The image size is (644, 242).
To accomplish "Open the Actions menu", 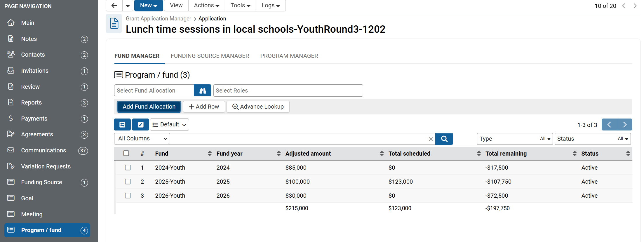I will (206, 6).
